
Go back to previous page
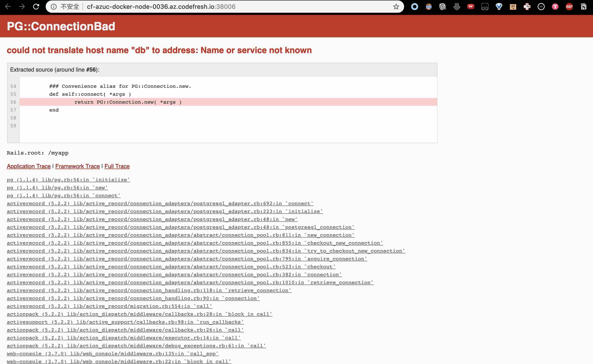coord(8,7)
